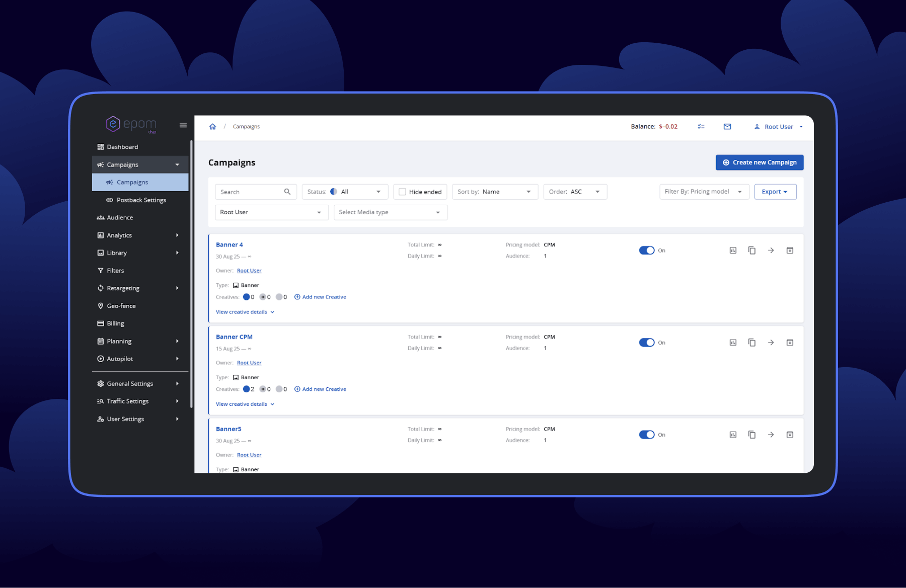The width and height of the screenshot is (906, 588).
Task: Expand View creative details under Banner 4
Action: pyautogui.click(x=245, y=312)
